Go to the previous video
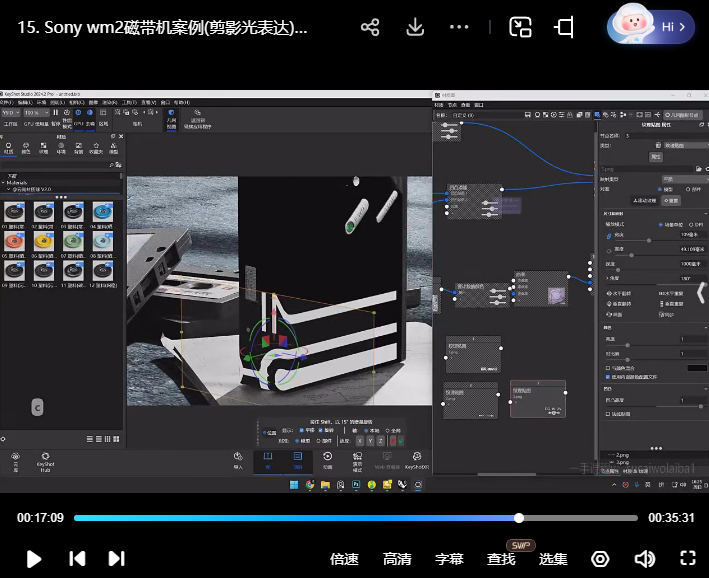This screenshot has width=709, height=578. [77, 559]
